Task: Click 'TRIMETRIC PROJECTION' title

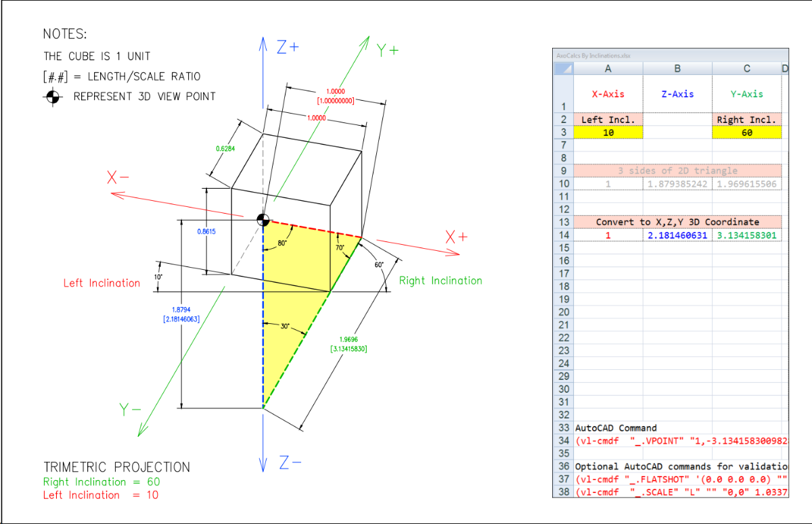Action: coord(117,467)
